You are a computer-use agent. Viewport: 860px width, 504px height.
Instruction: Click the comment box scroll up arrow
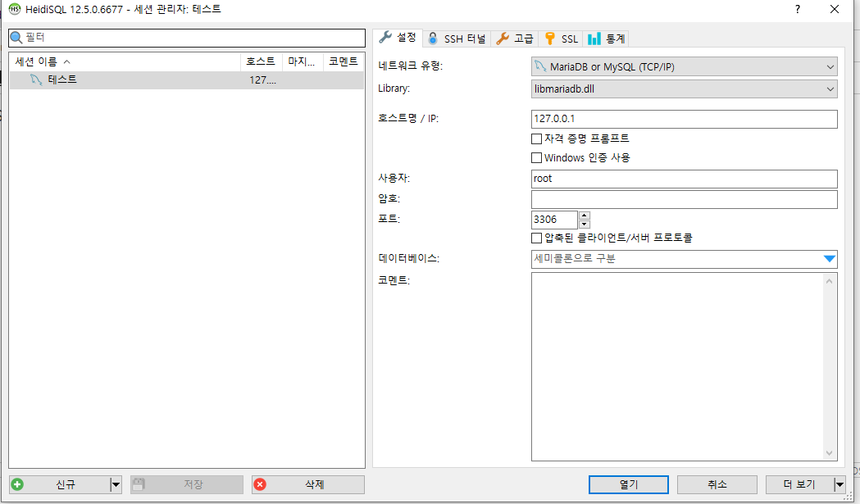[x=829, y=281]
